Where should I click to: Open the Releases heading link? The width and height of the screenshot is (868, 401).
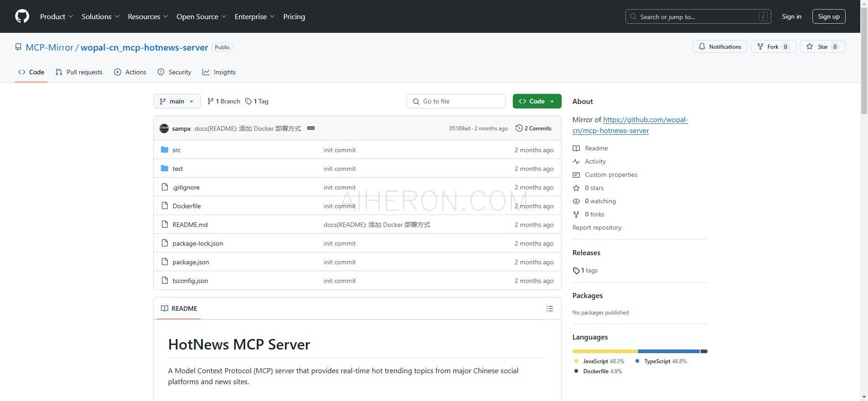(586, 252)
